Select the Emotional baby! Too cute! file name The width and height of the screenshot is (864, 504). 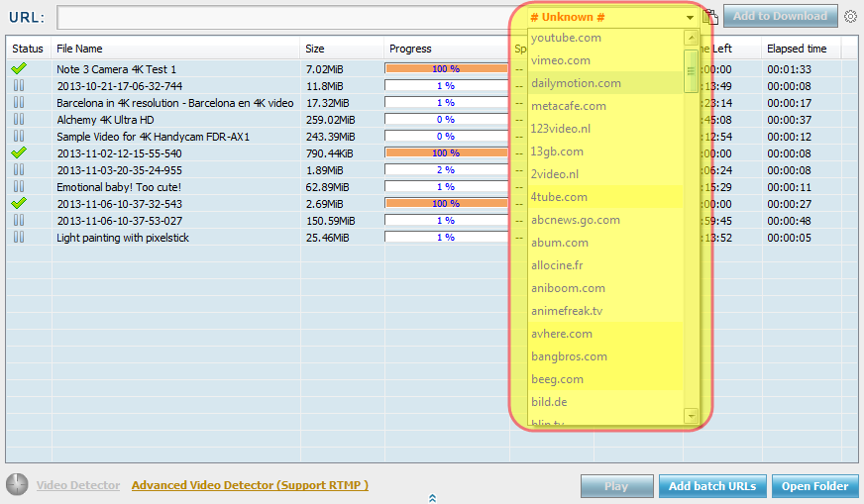[x=119, y=187]
